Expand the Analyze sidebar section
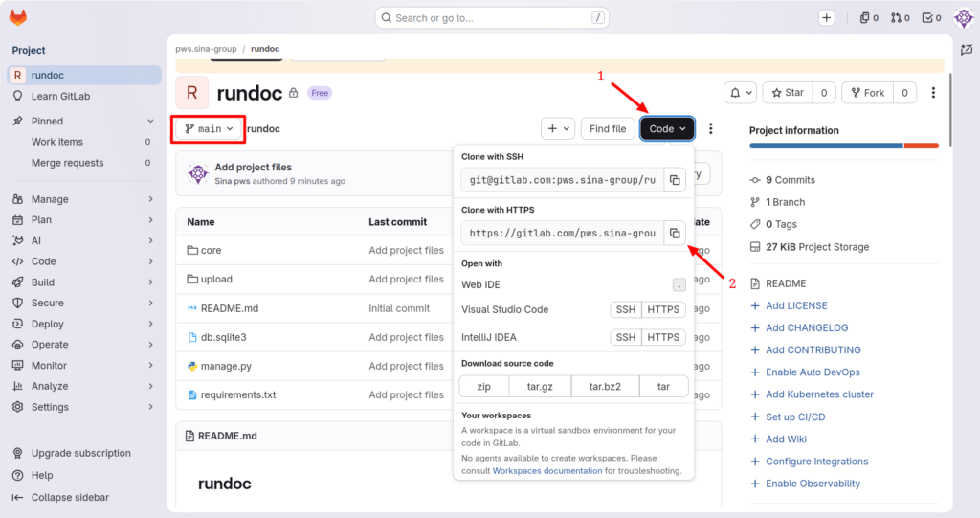Screen dimensions: 980x518 (83, 386)
